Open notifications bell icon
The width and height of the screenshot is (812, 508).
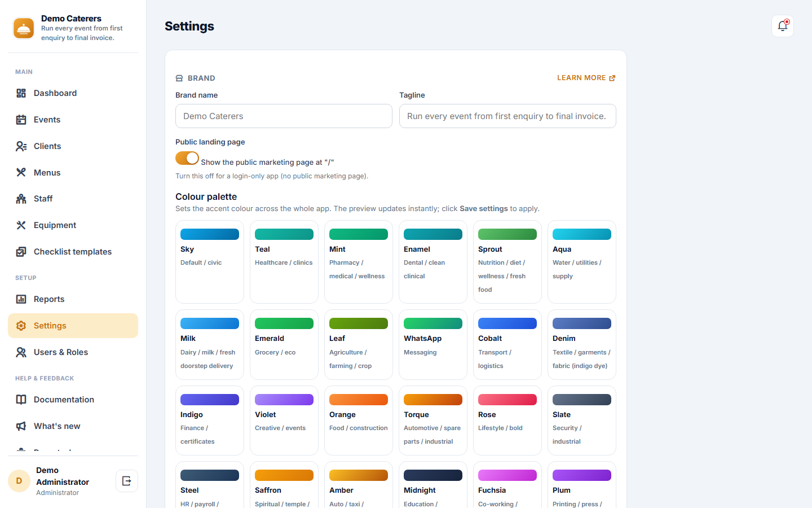(783, 26)
